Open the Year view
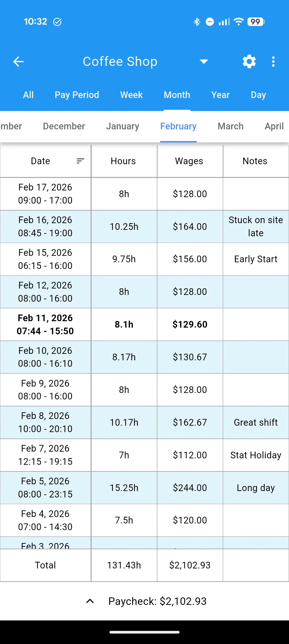 [220, 95]
